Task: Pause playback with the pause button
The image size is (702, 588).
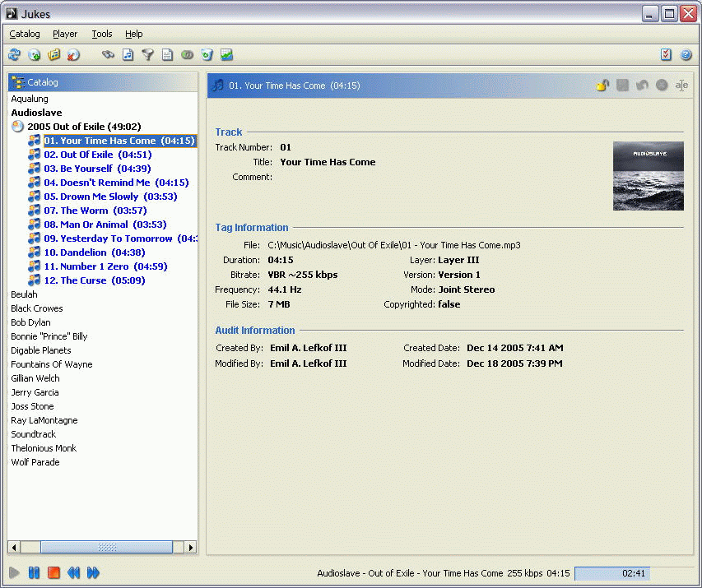Action: [x=34, y=572]
